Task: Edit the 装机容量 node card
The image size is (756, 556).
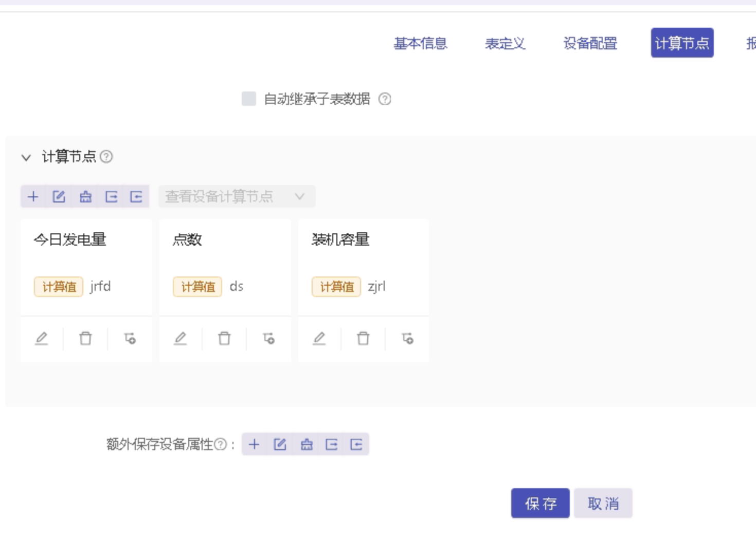Action: (319, 339)
